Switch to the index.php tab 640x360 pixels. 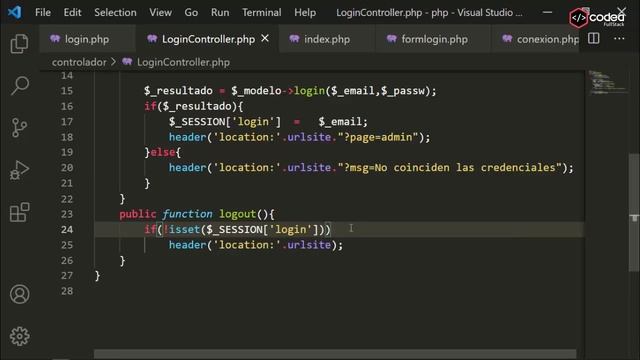(327, 39)
